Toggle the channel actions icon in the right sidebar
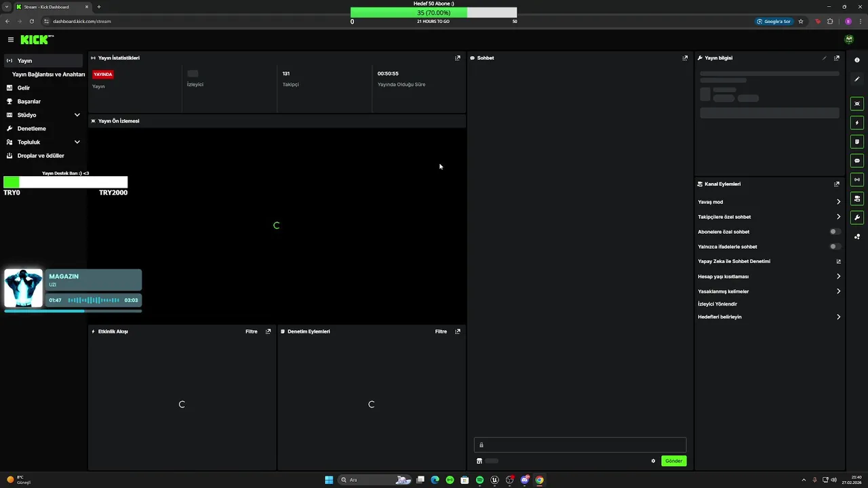 point(857,199)
